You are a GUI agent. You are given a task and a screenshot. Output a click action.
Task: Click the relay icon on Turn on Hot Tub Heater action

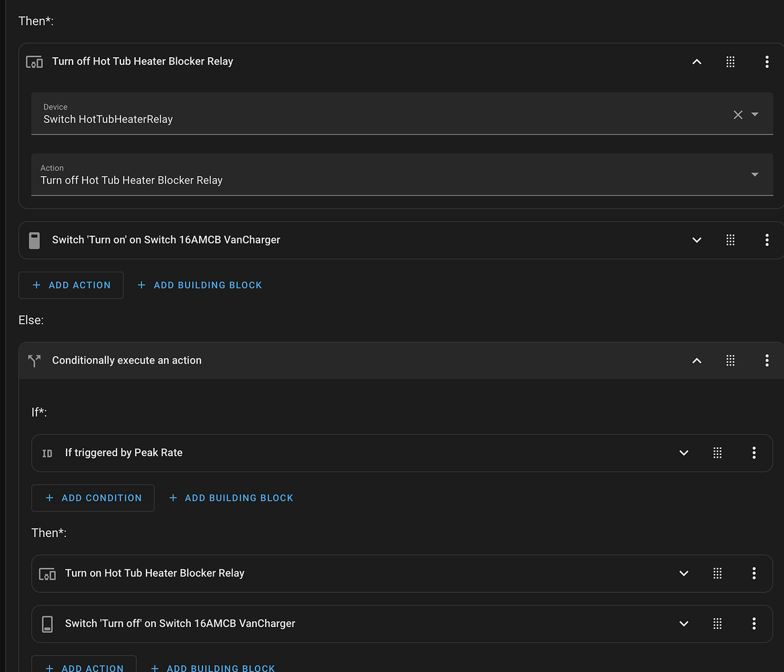coord(47,573)
